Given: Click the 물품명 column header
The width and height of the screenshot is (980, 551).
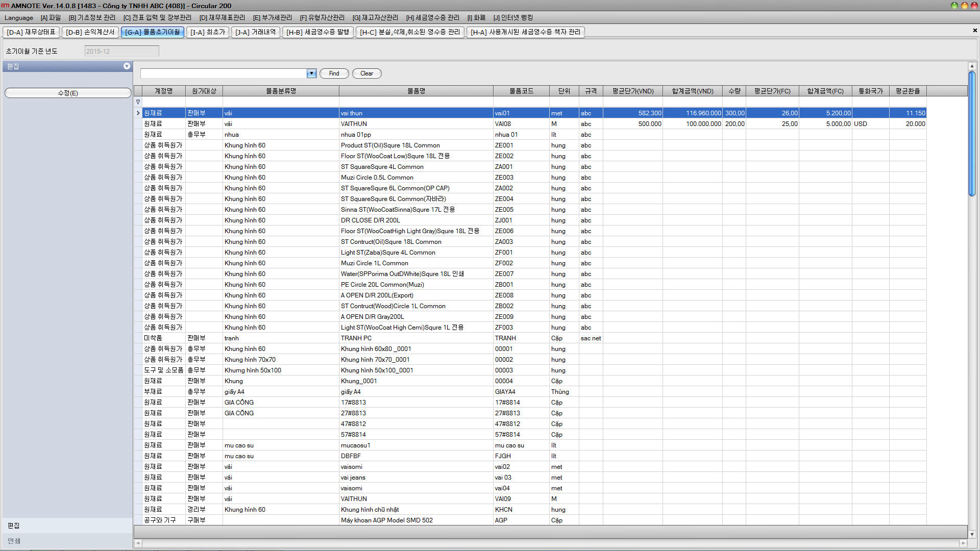Looking at the screenshot, I should (x=416, y=91).
